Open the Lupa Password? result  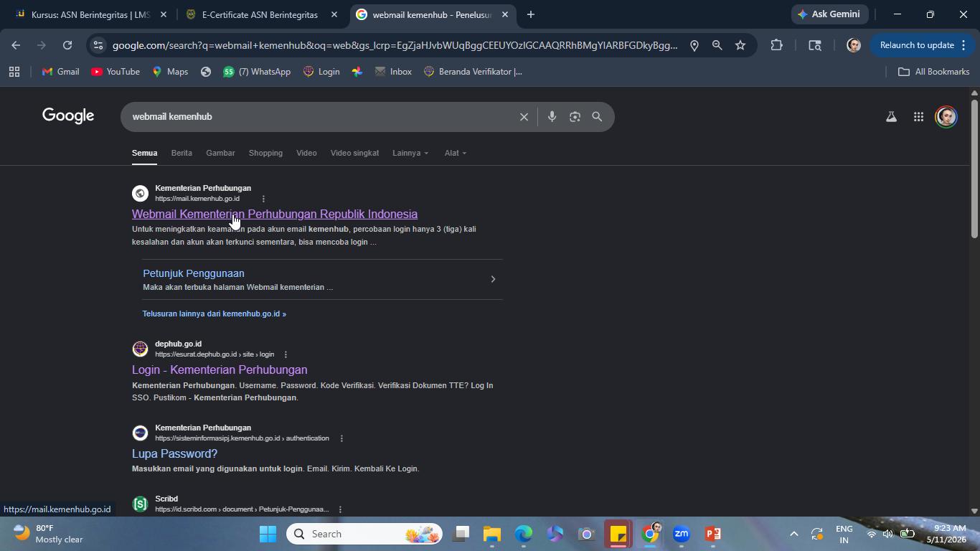tap(174, 453)
